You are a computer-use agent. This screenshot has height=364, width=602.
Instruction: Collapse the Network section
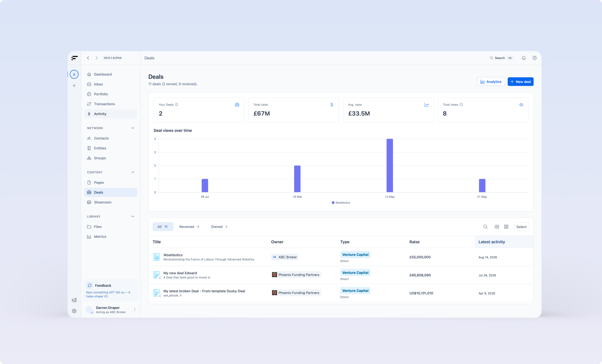133,128
